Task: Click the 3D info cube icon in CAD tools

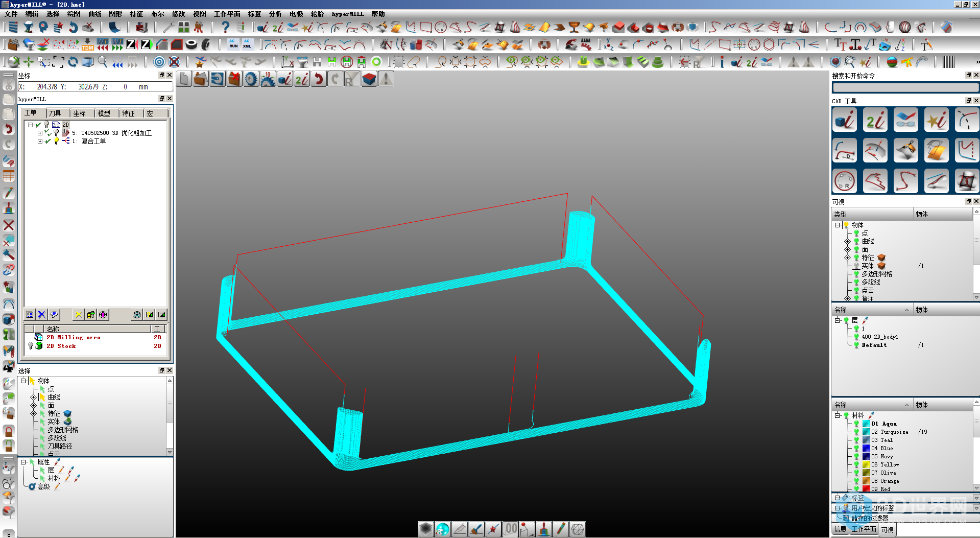Action: tap(845, 121)
